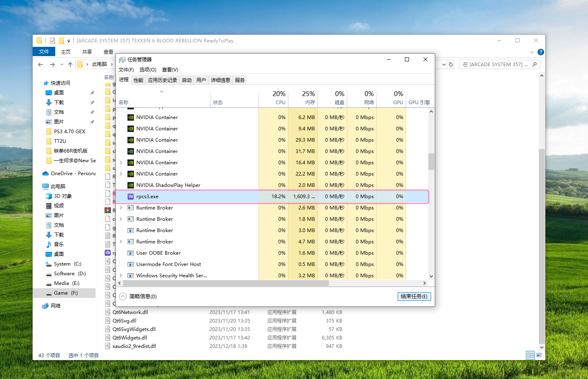This screenshot has width=588, height=379.
Task: Click the Task Manager horizontal scrollbar thumb
Action: (x=226, y=283)
